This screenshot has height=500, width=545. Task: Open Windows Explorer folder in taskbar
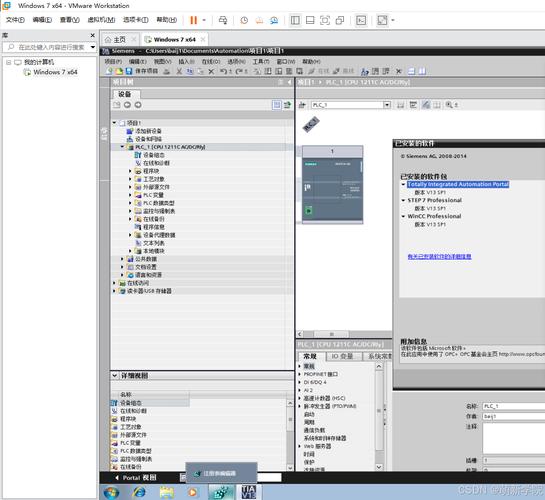point(166,492)
